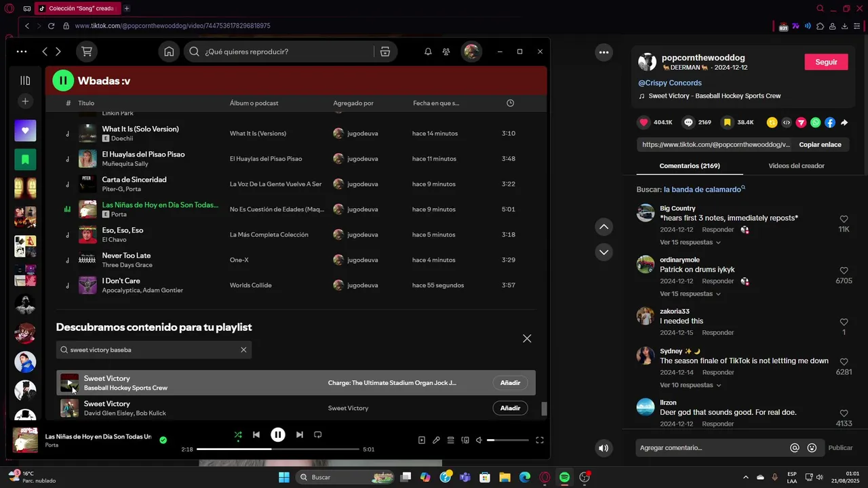868x488 pixels.
Task: Repost TikTok video yellow icon
Action: pos(772,123)
